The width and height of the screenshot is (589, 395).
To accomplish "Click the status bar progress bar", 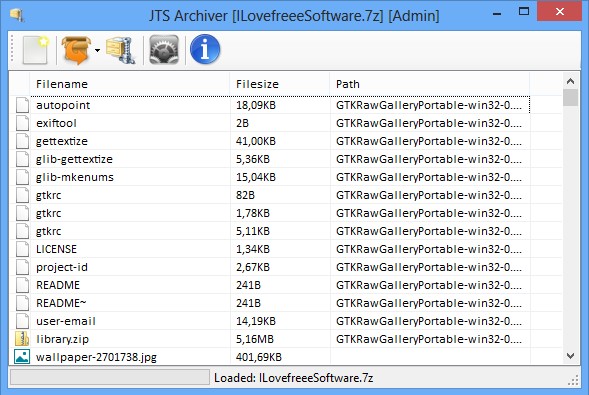I will 110,377.
